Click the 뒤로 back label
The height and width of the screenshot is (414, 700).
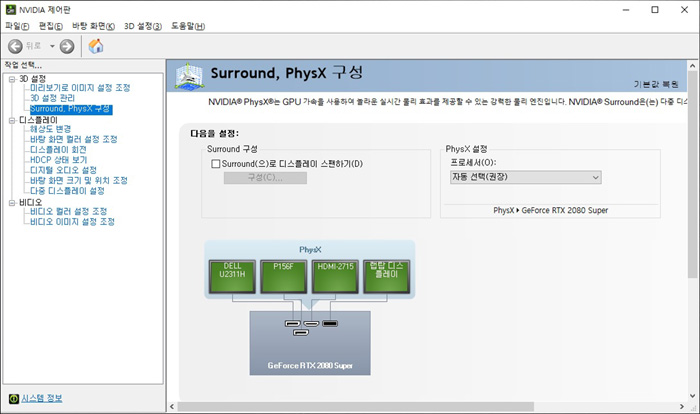(33, 46)
